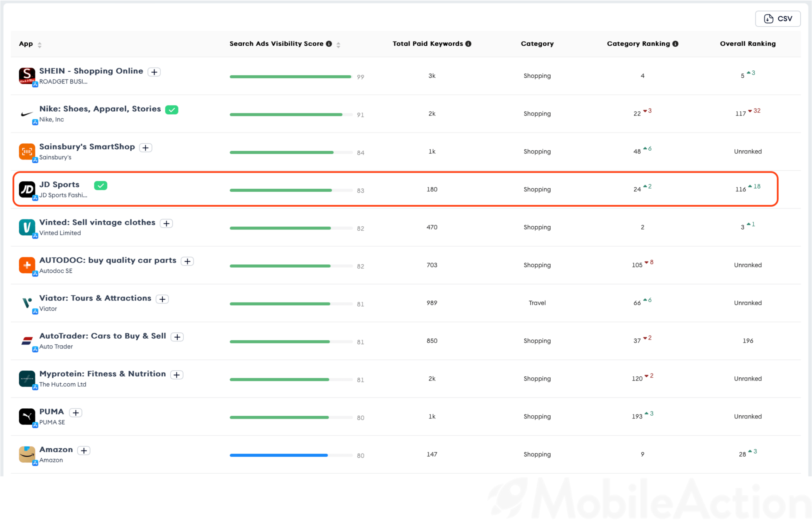The width and height of the screenshot is (812, 520).
Task: Click overall ranking 196 in AutoTrader row
Action: pyautogui.click(x=748, y=341)
